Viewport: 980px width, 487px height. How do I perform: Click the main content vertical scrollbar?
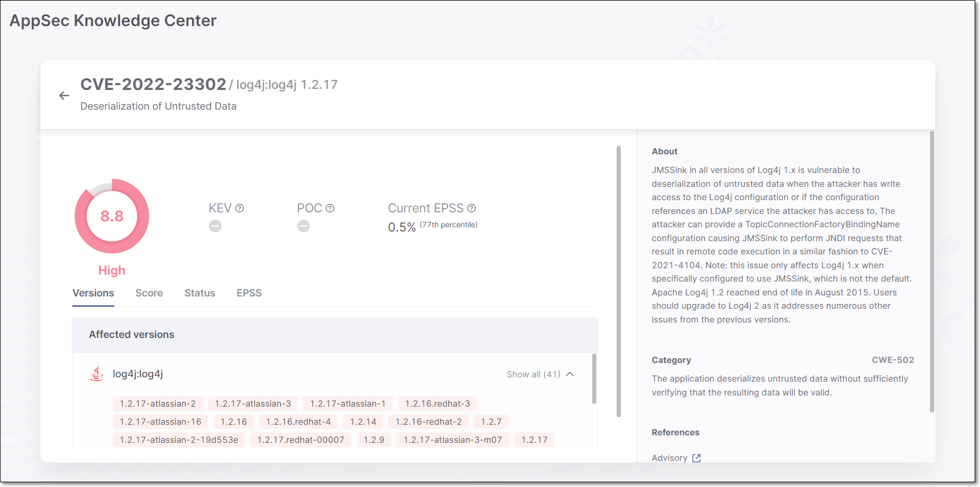point(619,281)
